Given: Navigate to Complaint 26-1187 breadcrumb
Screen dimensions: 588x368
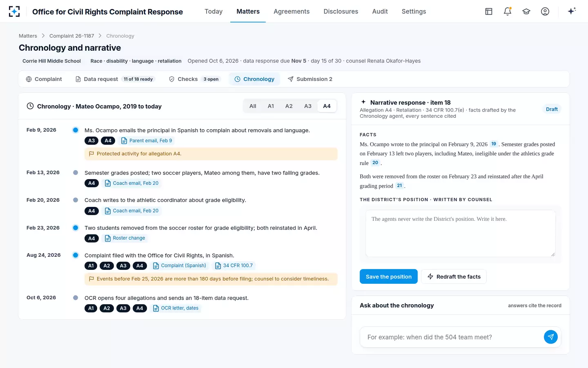Looking at the screenshot, I should tap(72, 36).
